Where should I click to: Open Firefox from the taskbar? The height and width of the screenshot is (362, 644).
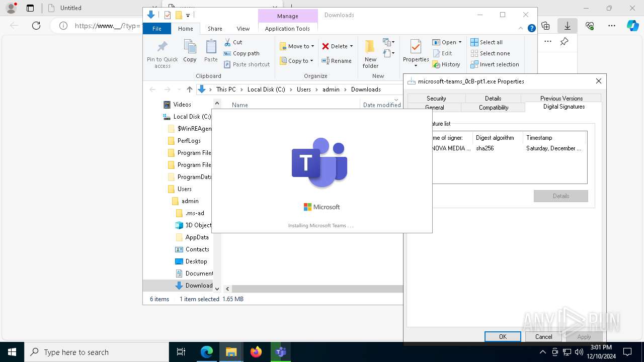[x=256, y=352]
